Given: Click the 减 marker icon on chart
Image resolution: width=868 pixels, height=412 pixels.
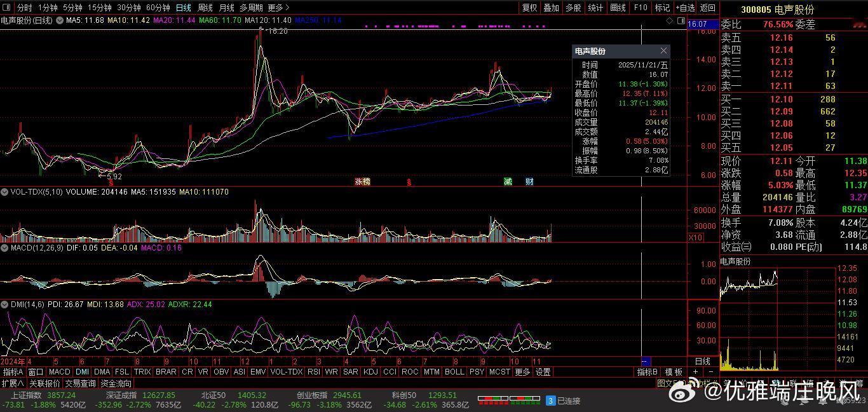Looking at the screenshot, I should click(x=508, y=182).
